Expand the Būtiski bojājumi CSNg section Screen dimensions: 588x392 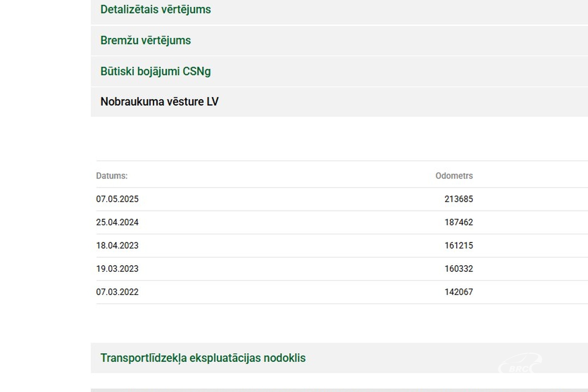pos(155,72)
